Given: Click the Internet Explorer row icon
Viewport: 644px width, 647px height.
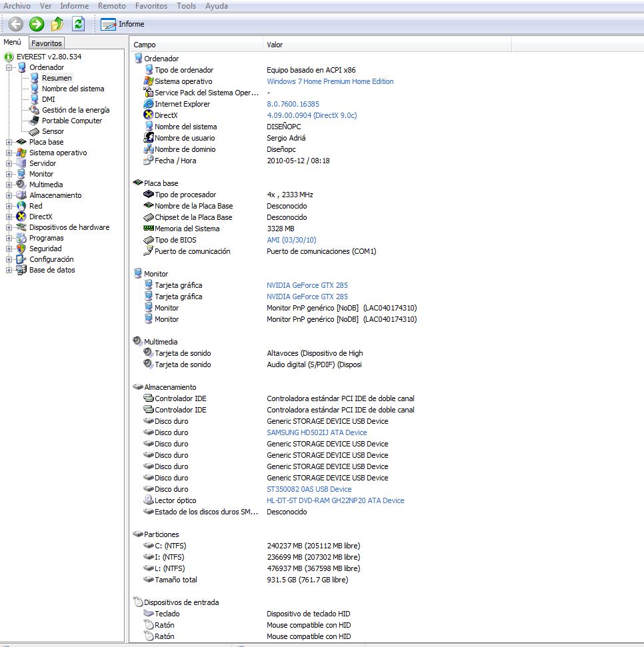Looking at the screenshot, I should point(148,104).
